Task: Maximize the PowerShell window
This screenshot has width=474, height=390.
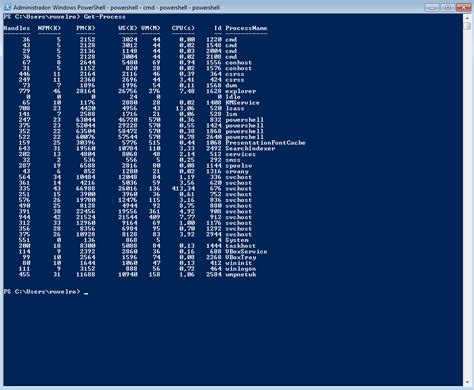Action: click(447, 7)
